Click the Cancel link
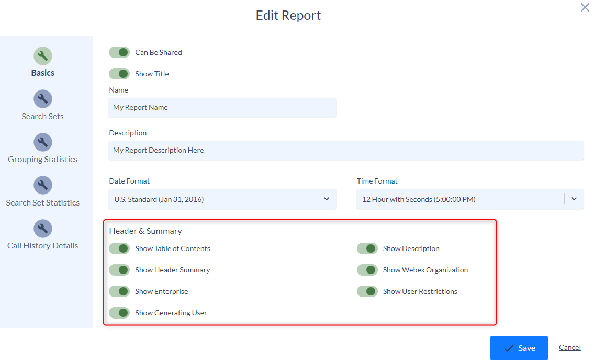This screenshot has width=594, height=364. (569, 347)
